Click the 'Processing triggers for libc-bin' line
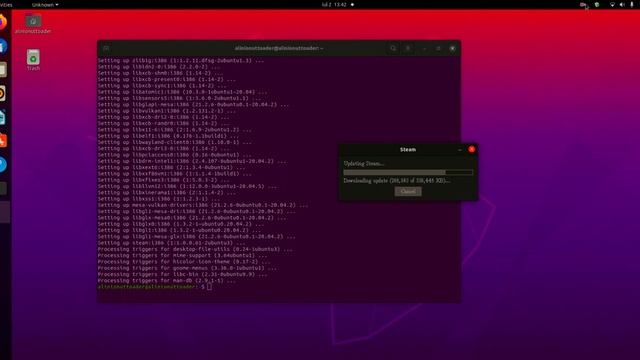This screenshot has width=640, height=360. (182, 274)
